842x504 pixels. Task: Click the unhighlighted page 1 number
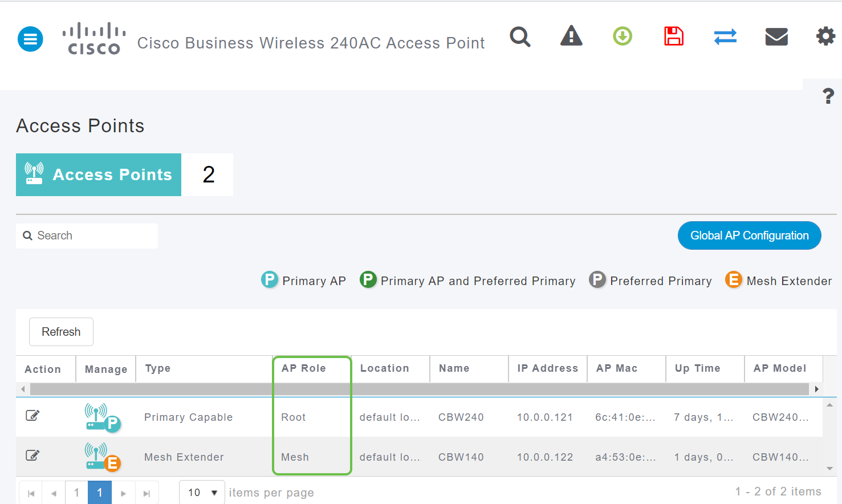point(76,493)
